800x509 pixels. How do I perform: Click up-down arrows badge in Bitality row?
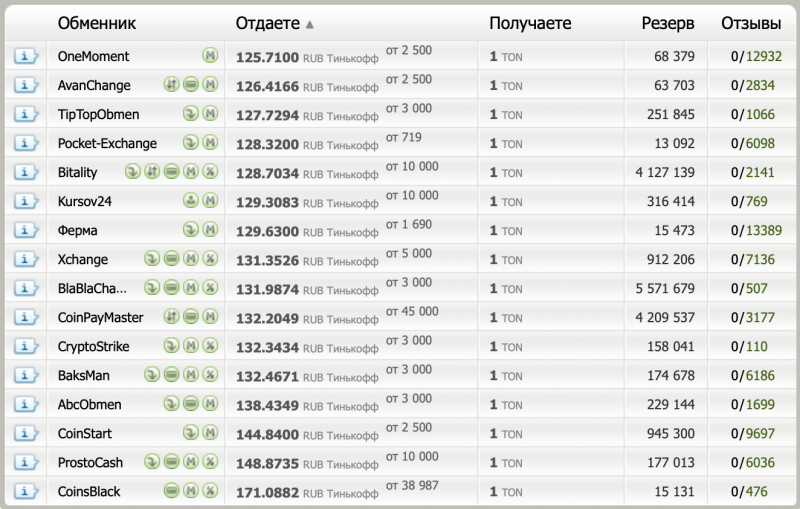click(x=152, y=171)
